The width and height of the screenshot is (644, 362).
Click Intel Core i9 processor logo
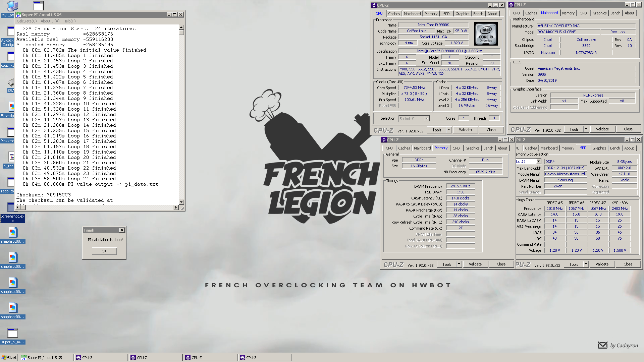click(x=485, y=34)
